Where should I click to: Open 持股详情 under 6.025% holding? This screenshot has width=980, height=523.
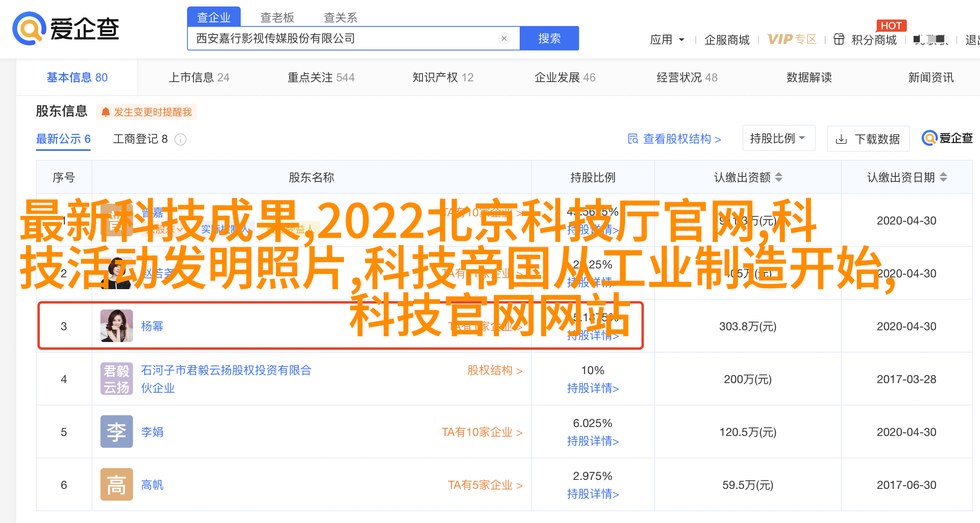(593, 441)
